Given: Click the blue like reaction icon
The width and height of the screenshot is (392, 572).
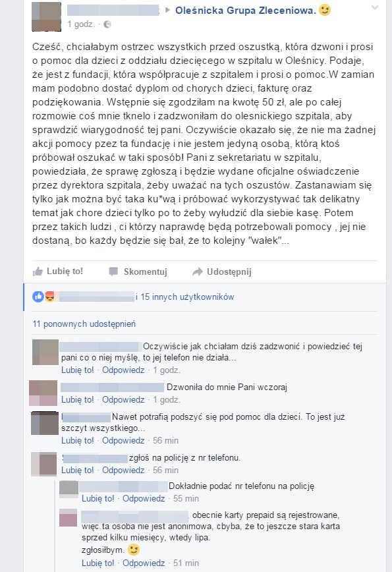Looking at the screenshot, I should click(38, 297).
